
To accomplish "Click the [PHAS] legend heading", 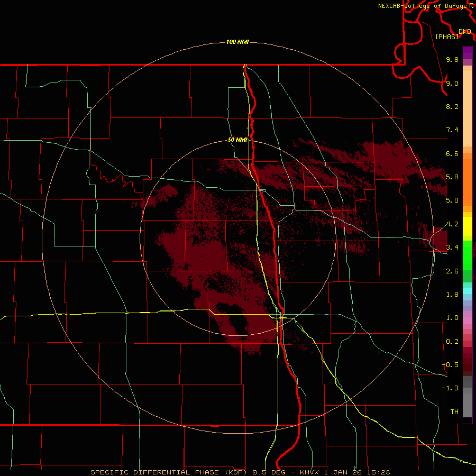I will [447, 36].
